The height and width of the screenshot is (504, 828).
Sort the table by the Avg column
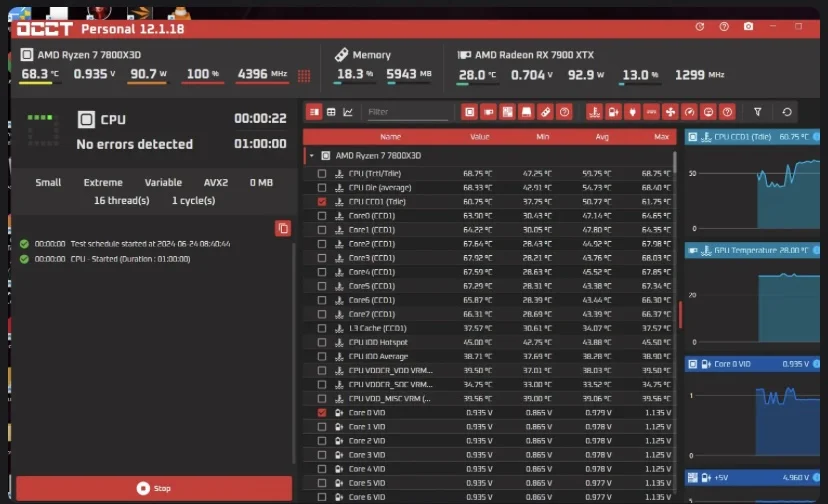pos(602,137)
